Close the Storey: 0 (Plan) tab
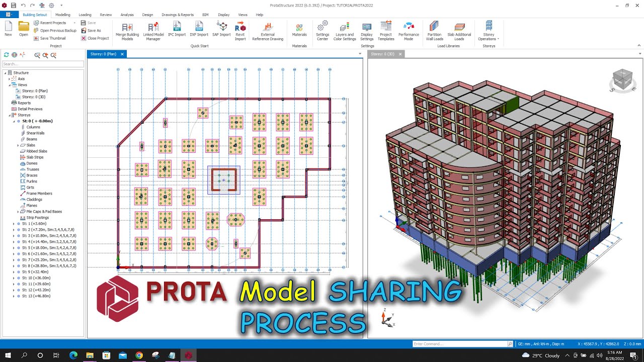The image size is (644, 362). (x=122, y=54)
